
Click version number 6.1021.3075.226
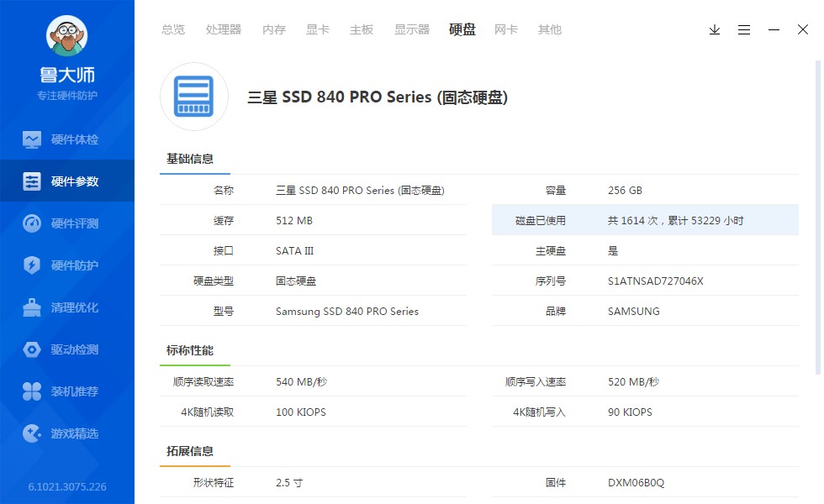coord(67,487)
